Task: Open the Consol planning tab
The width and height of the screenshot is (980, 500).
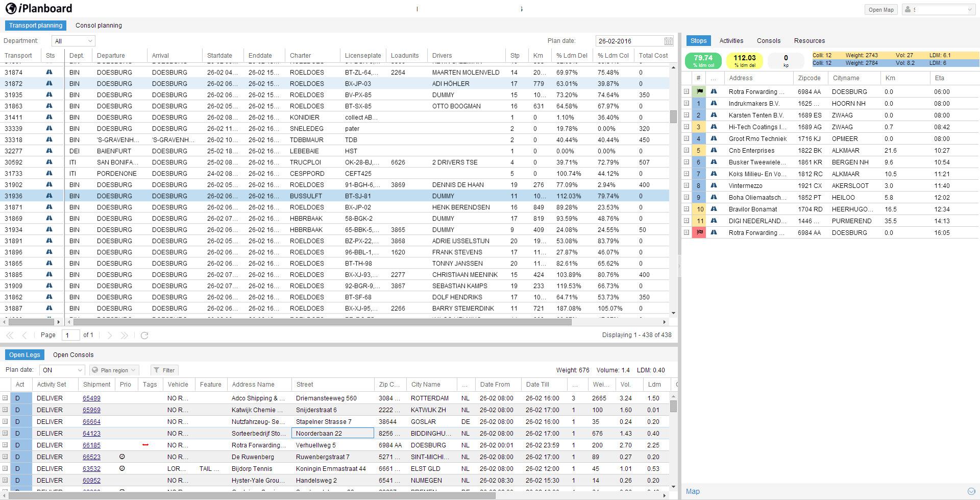Action: tap(99, 25)
